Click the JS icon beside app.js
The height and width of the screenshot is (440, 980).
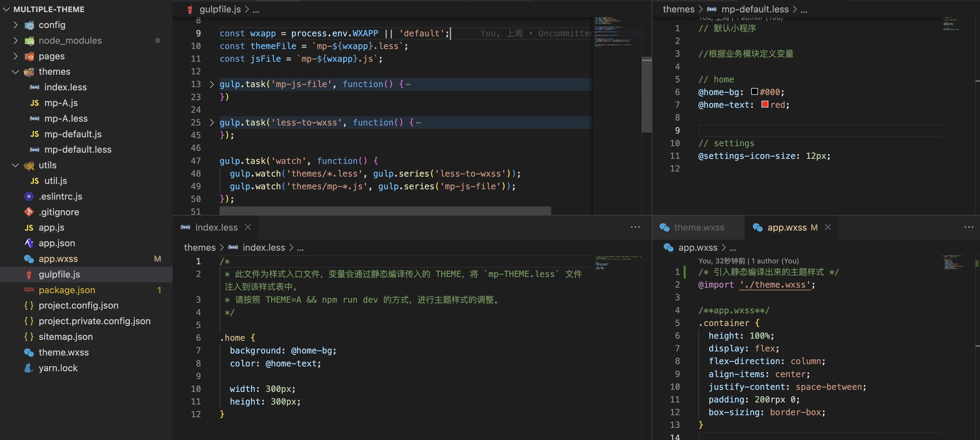[29, 228]
